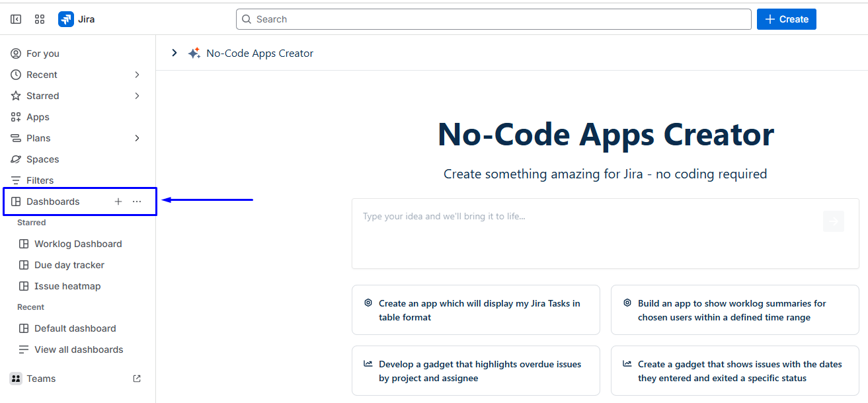This screenshot has height=403, width=868.
Task: Click the submit arrow in idea box
Action: (834, 221)
